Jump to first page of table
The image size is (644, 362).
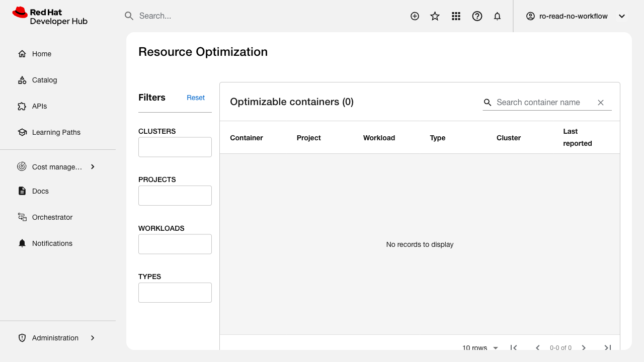[514, 347]
